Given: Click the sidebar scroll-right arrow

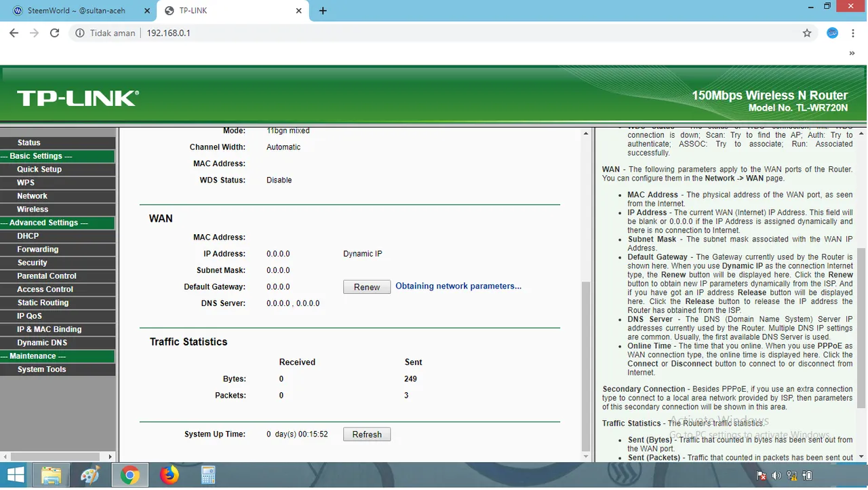Looking at the screenshot, I should 111,457.
